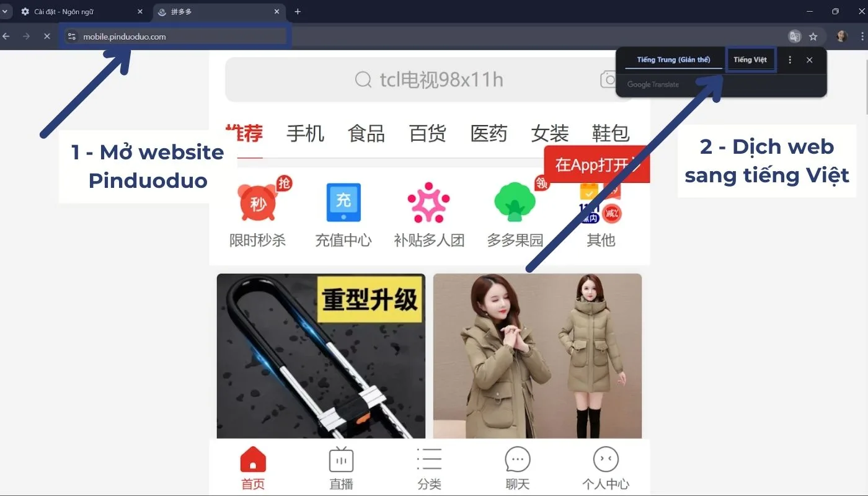Click the browser back arrow
Image resolution: width=868 pixels, height=496 pixels.
pos(6,37)
